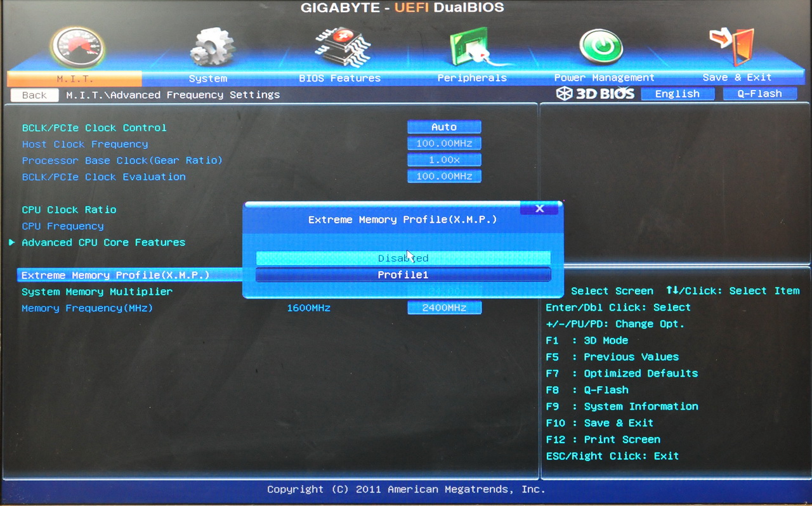Expand Advanced CPU Core Features arrow

click(x=12, y=242)
